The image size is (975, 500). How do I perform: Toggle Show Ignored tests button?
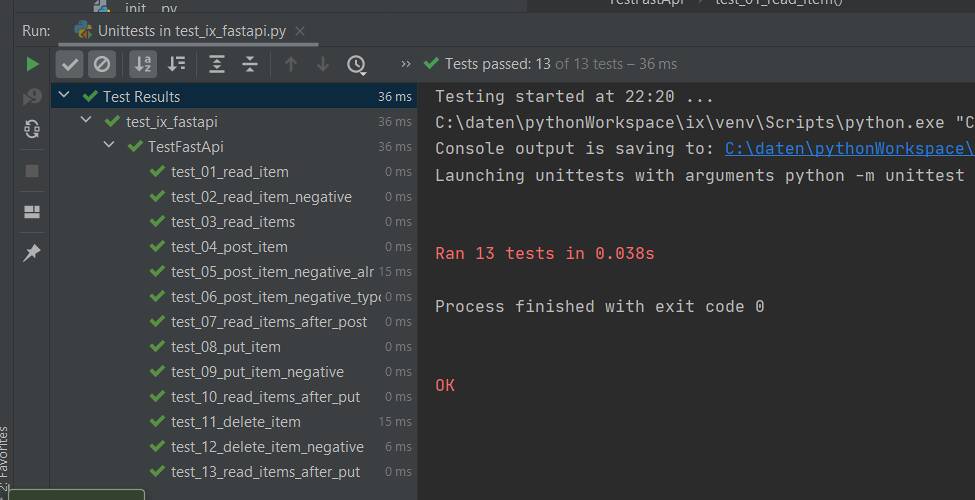102,64
